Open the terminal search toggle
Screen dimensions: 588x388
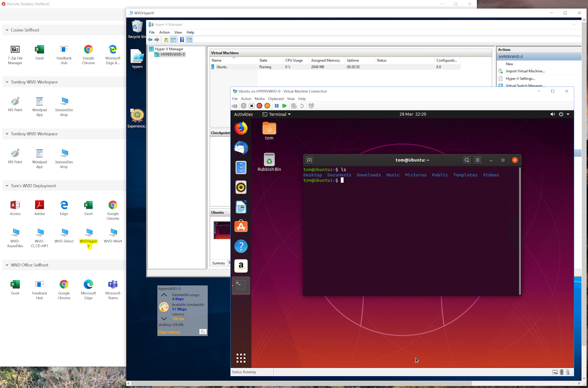(466, 160)
